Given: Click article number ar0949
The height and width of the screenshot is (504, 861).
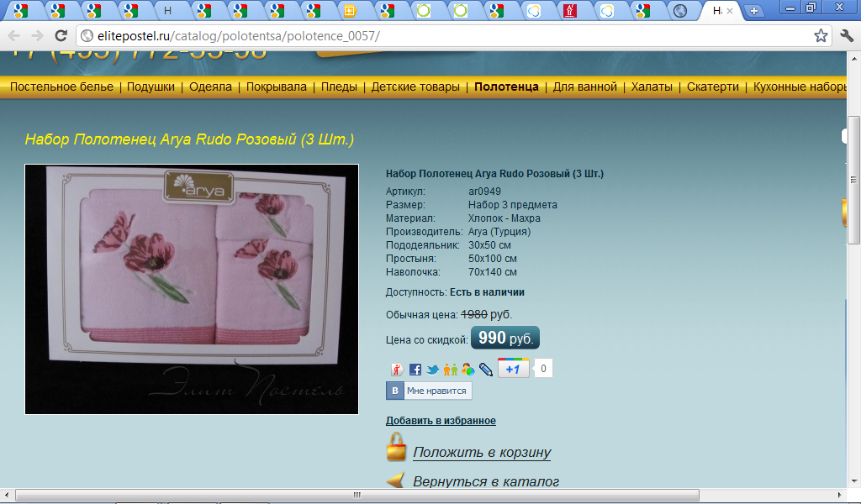Looking at the screenshot, I should (484, 192).
